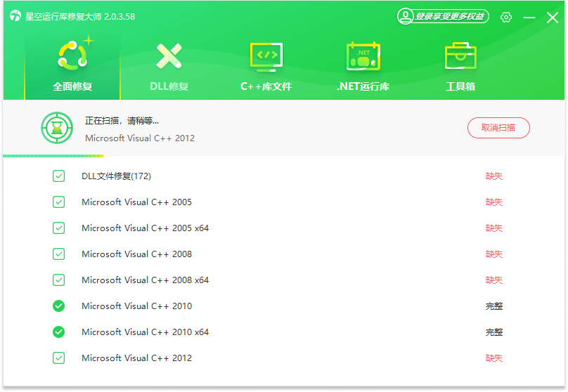Toggle Microsoft Visual C++ 2008 checkbox

click(58, 254)
